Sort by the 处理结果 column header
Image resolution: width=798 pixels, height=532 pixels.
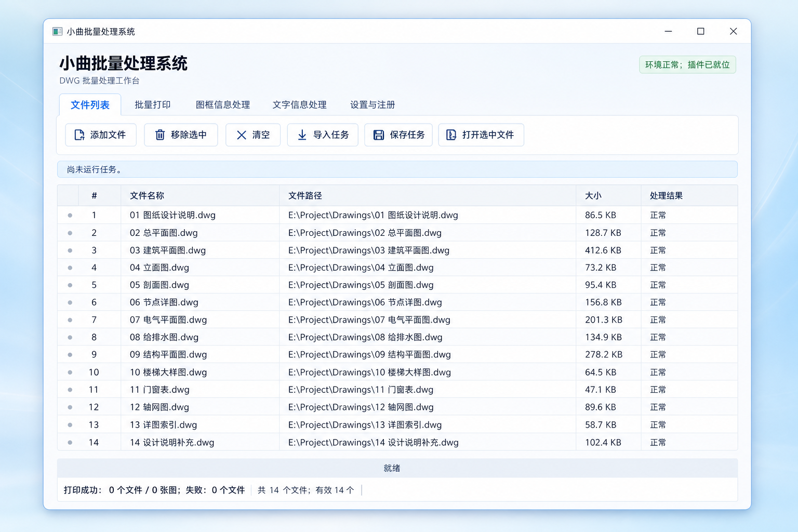point(689,196)
